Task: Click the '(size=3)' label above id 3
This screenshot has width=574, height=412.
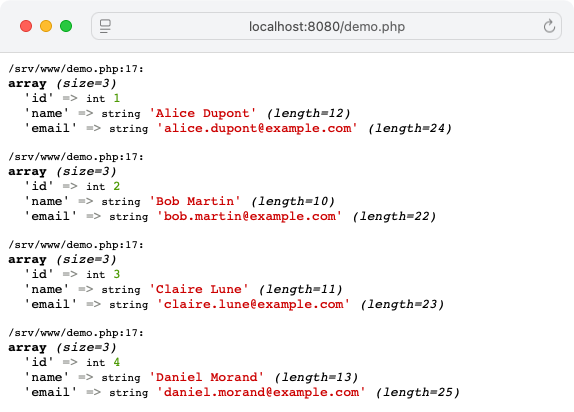Action: (86, 260)
